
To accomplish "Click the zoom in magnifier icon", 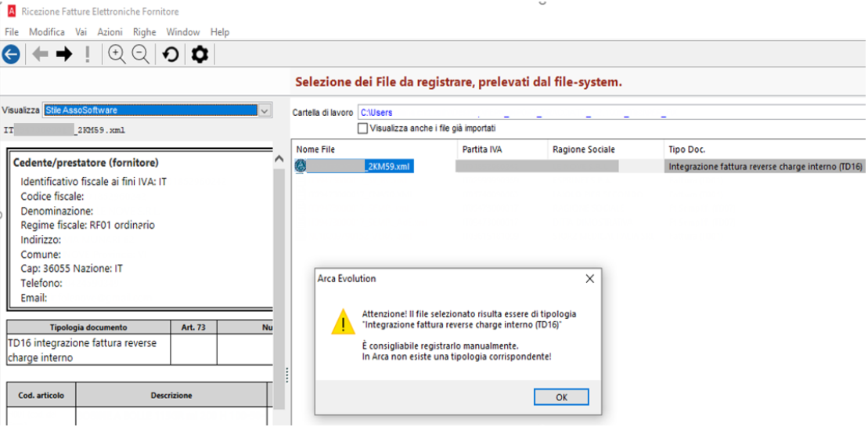I will (117, 54).
